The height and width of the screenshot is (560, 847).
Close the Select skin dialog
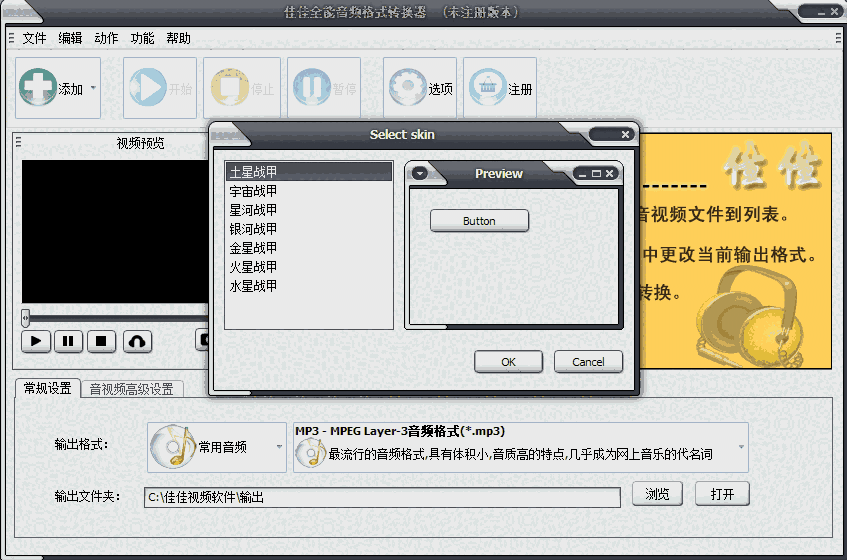(x=625, y=134)
